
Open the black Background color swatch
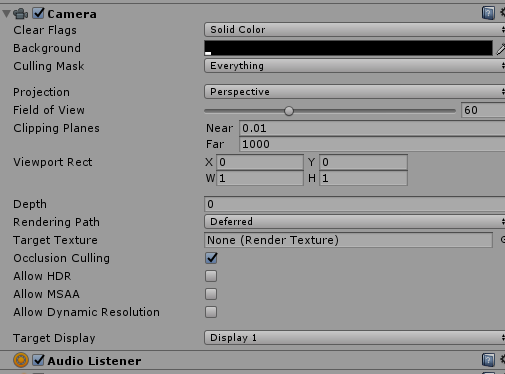(x=348, y=48)
